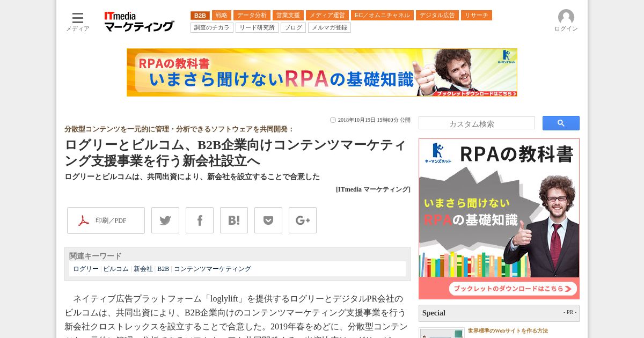
Task: Open the メディア hamburger menu
Action: (78, 21)
